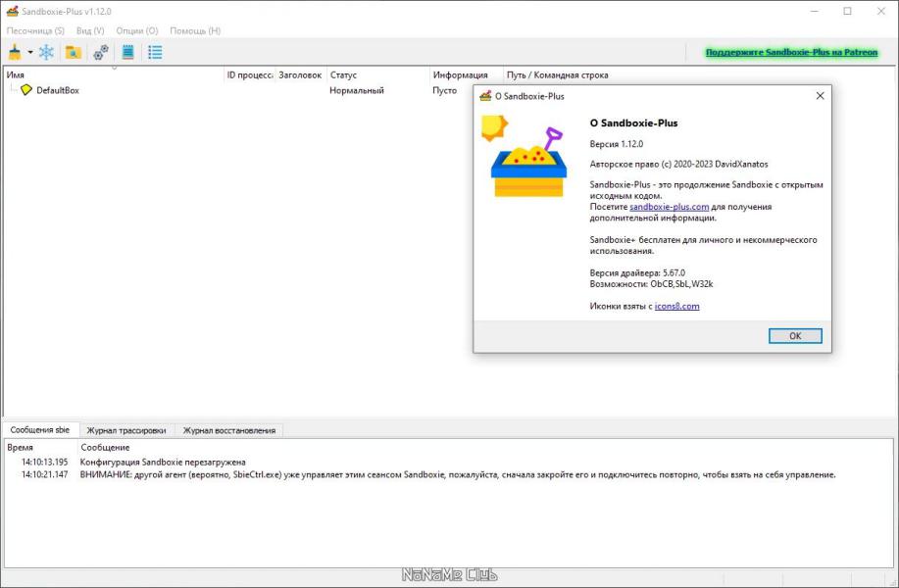Click the Sandboxie-Plus title bar app icon
This screenshot has height=588, width=899.
click(x=12, y=11)
